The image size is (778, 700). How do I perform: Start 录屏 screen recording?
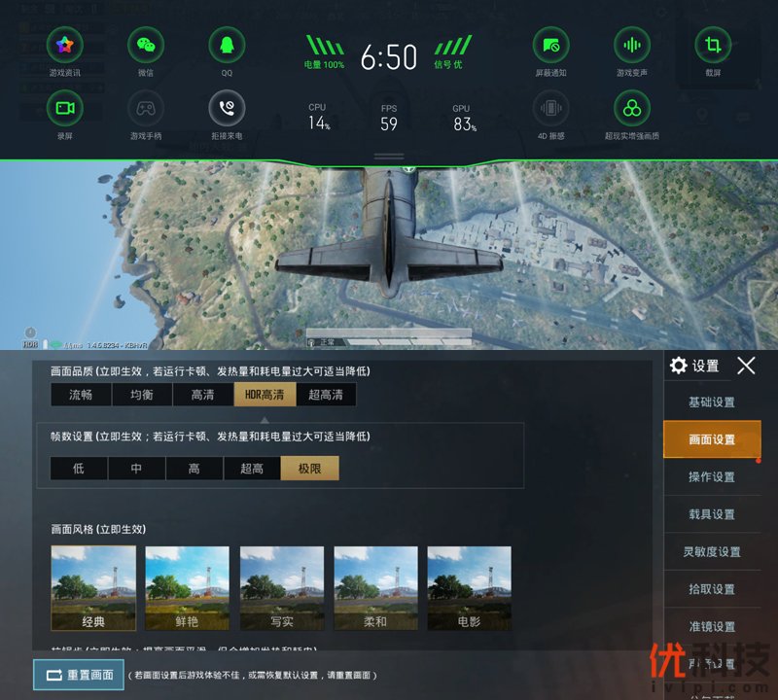[65, 108]
